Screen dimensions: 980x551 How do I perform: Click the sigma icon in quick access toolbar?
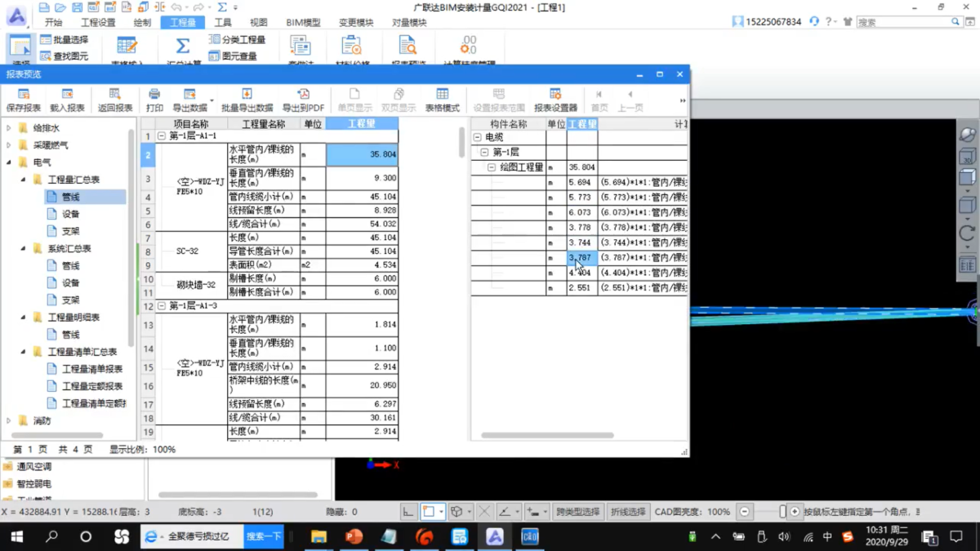pos(222,7)
